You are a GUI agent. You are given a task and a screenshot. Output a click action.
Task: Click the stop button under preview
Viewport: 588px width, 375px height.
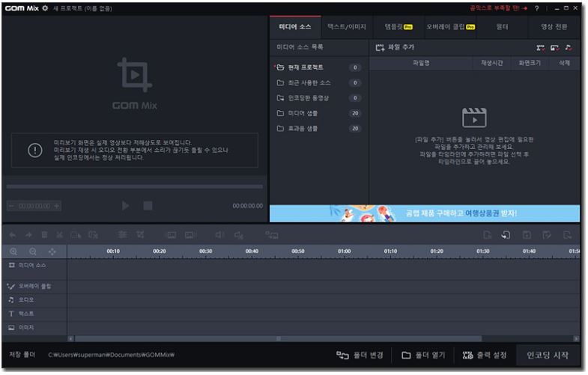(148, 206)
